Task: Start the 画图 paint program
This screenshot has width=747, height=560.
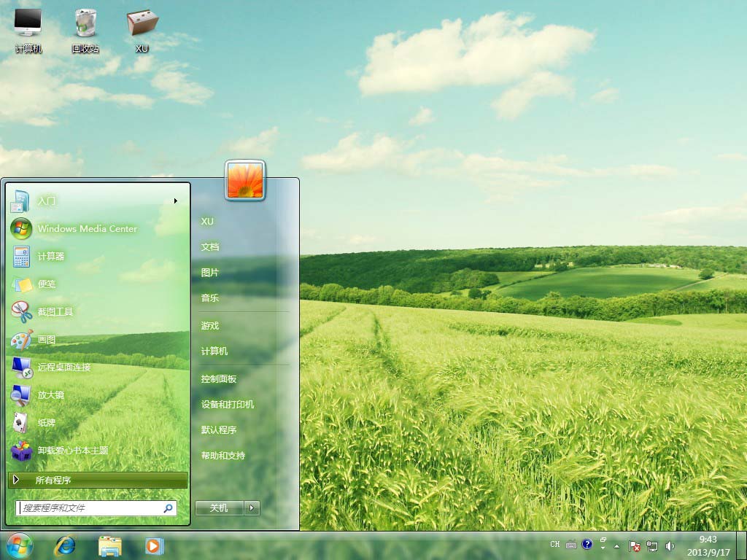Action: [47, 339]
